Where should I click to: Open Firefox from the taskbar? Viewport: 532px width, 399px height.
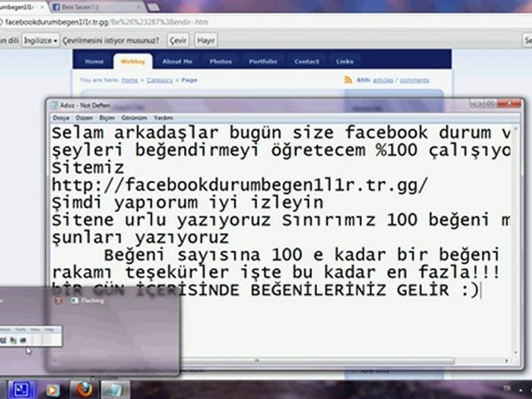84,390
